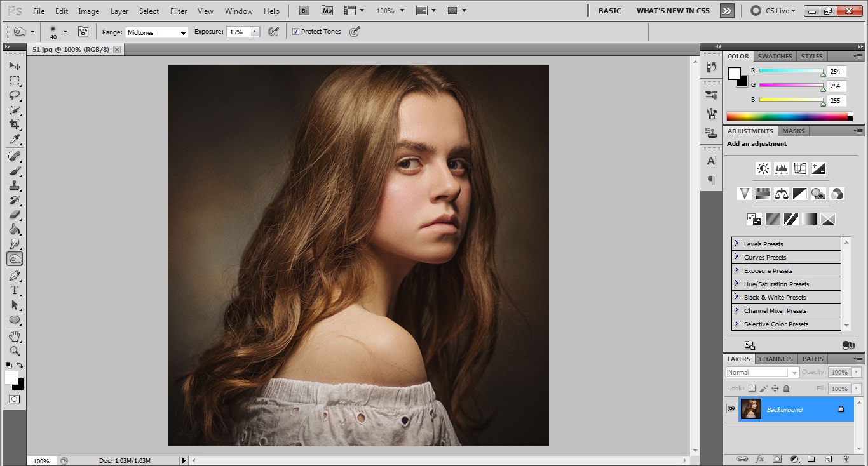
Task: Click the RGB color spectrum ramp
Action: coord(787,116)
